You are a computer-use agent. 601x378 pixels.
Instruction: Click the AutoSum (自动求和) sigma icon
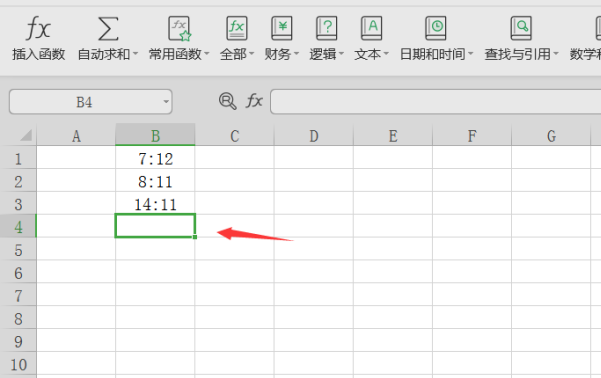click(108, 28)
